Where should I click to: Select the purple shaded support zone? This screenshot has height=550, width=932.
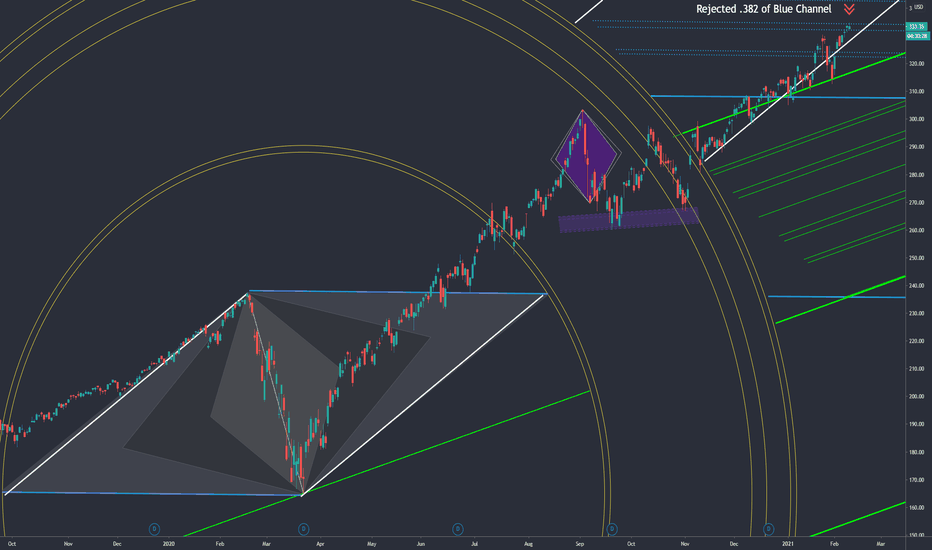click(629, 219)
